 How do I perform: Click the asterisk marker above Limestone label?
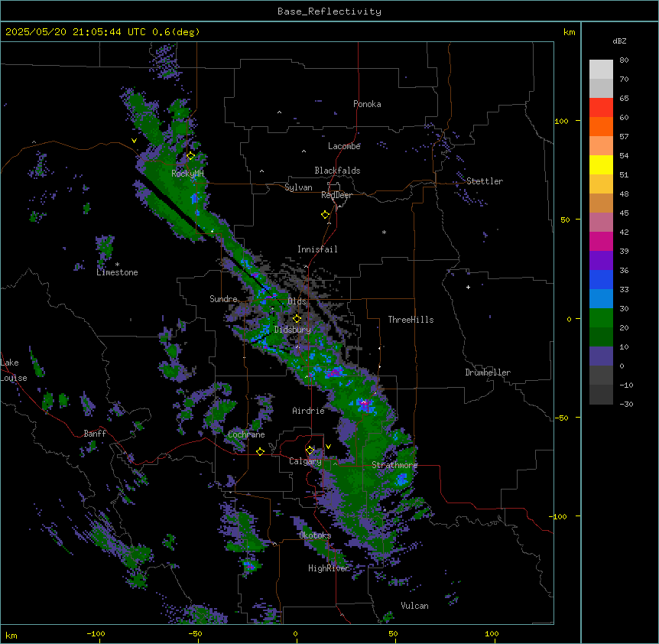tap(117, 265)
